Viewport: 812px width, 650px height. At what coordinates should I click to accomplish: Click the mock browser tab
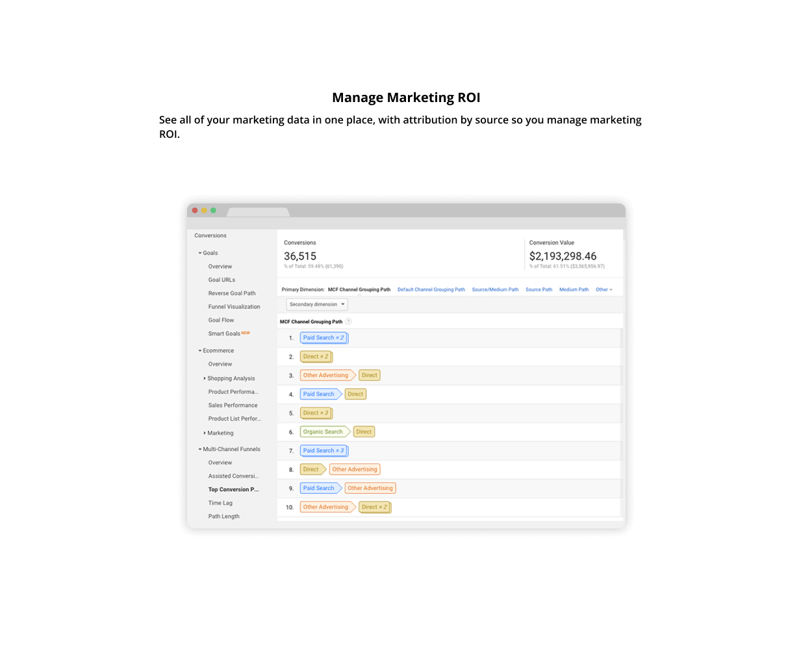[258, 212]
